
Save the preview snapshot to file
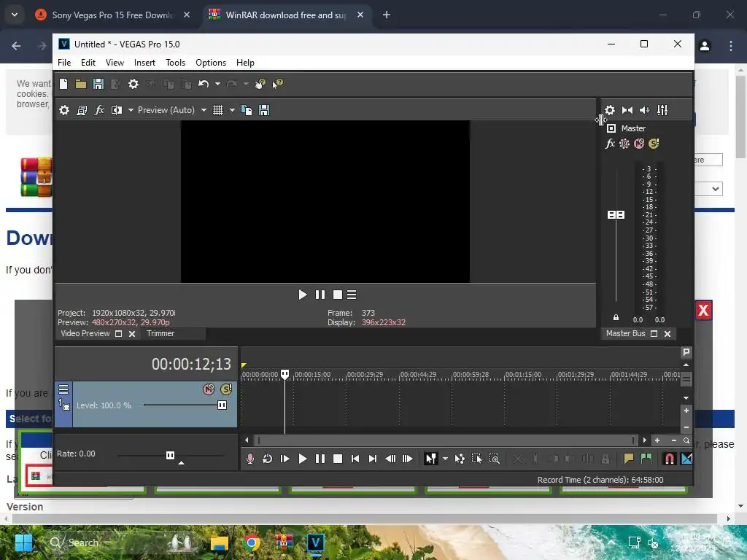[264, 111]
